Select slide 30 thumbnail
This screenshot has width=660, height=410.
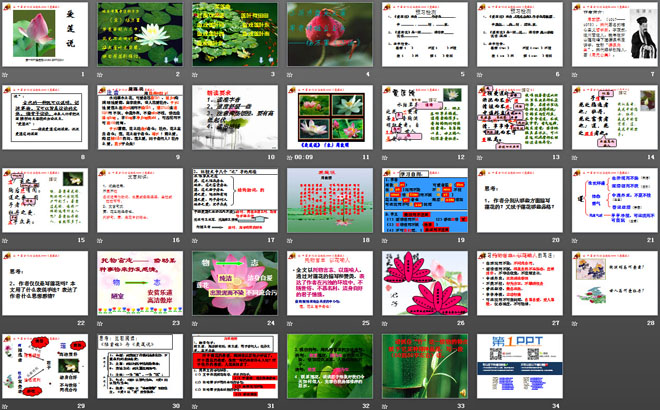click(140, 366)
